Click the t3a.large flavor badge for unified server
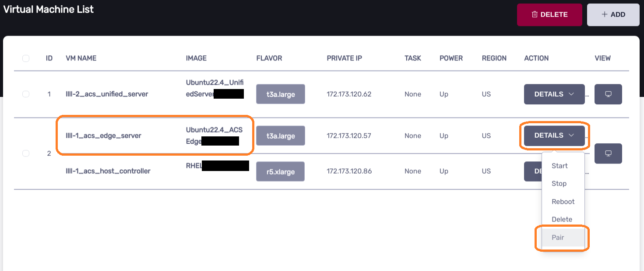644x271 pixels. (281, 94)
